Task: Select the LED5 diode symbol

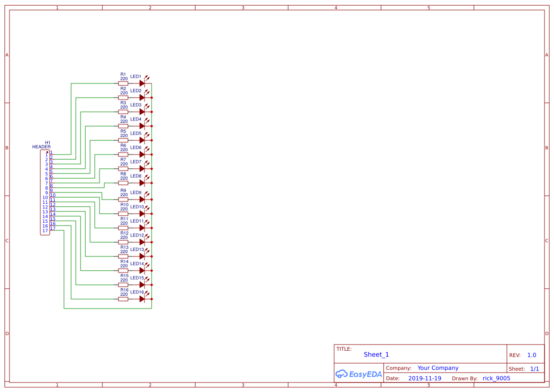Action: click(x=142, y=139)
